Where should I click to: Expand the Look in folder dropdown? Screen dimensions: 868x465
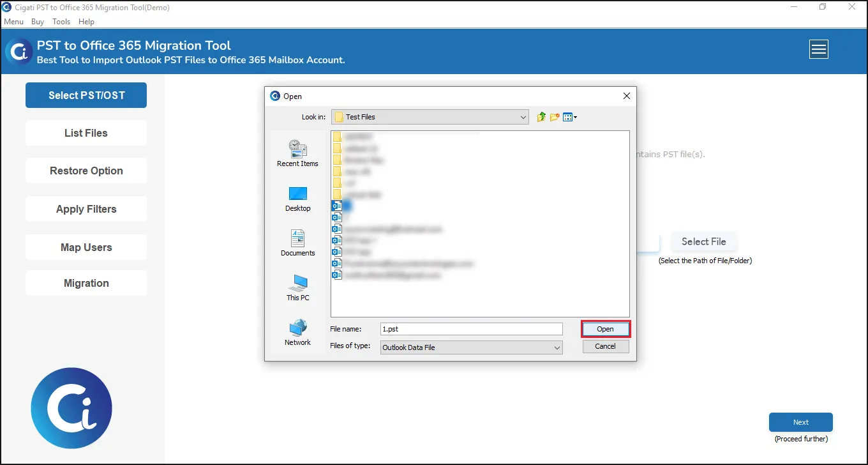(x=523, y=117)
